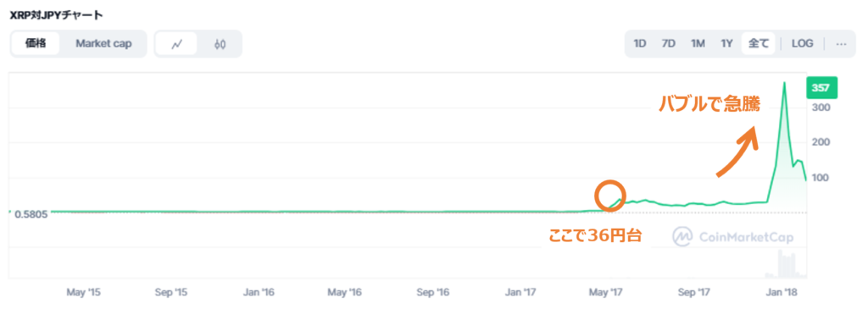This screenshot has width=868, height=320.
Task: Switch to candlestick chart icon
Action: tap(220, 44)
